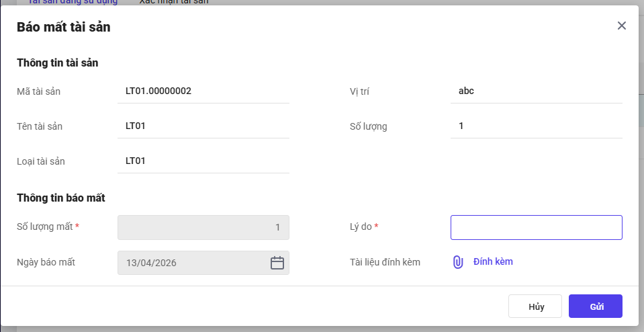
Task: Click the Số lượng field showing 1
Action: click(536, 126)
